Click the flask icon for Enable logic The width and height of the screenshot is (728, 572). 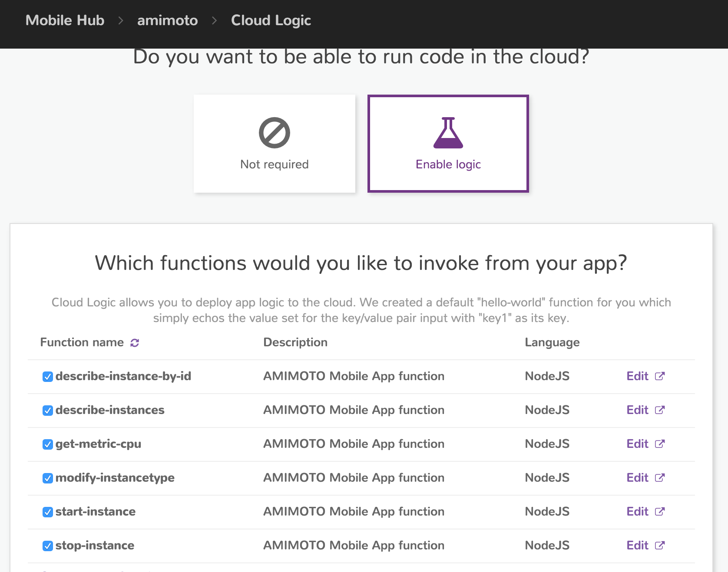pos(448,133)
